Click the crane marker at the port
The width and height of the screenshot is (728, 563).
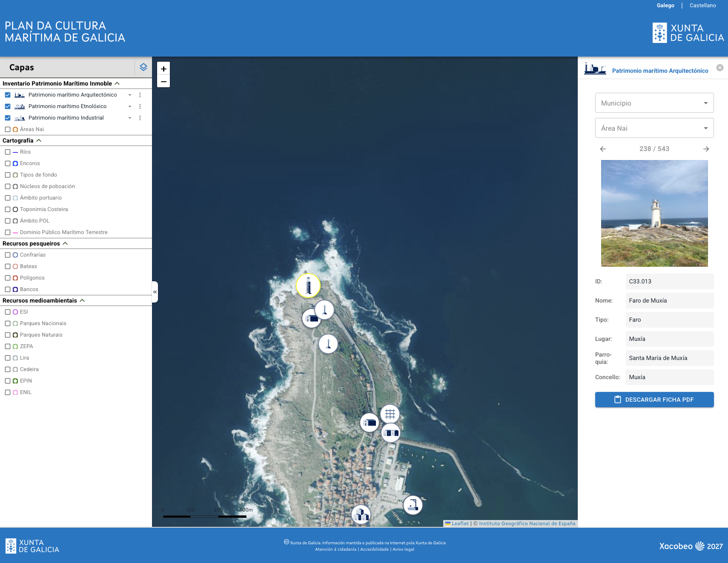[x=413, y=505]
